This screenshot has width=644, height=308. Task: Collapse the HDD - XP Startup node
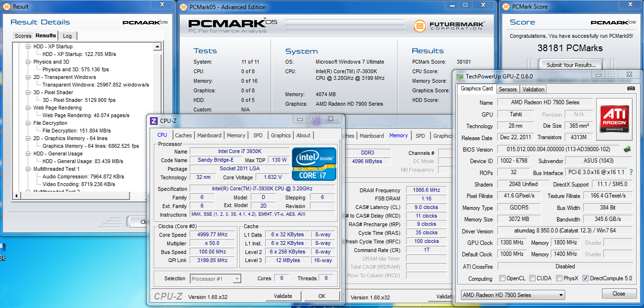[x=28, y=47]
